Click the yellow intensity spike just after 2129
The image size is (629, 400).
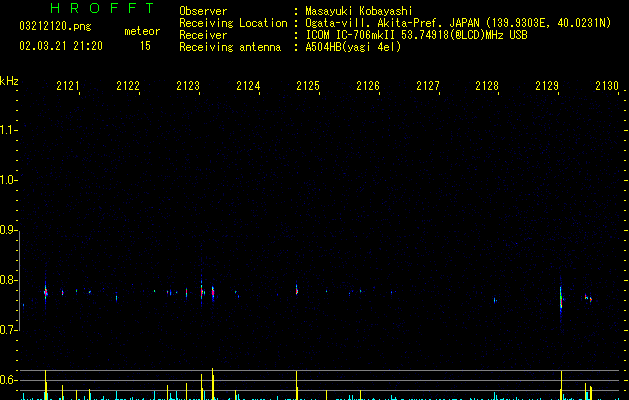pyautogui.click(x=561, y=385)
